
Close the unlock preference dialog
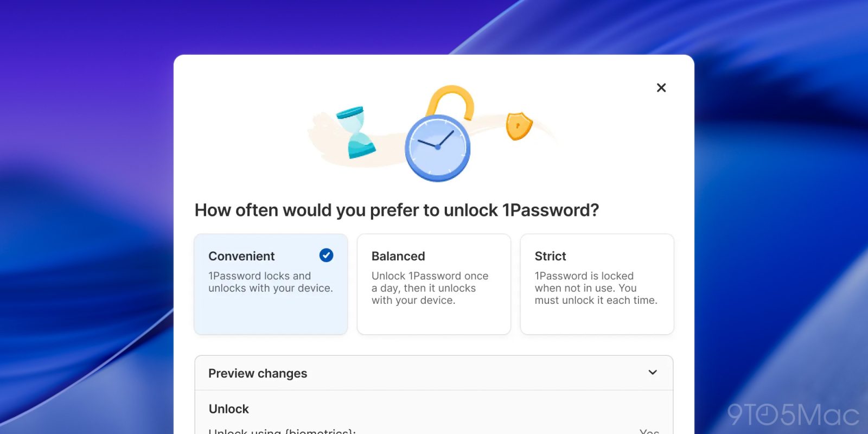click(661, 88)
